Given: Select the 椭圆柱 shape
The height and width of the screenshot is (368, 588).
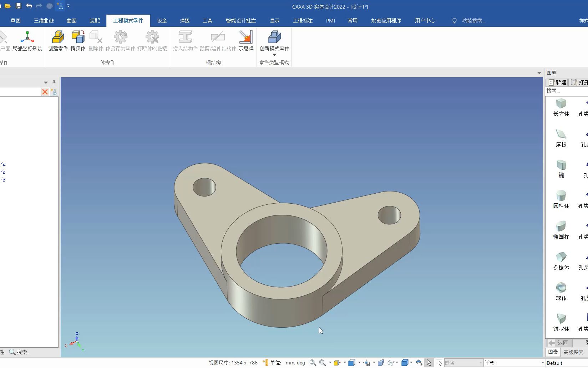Looking at the screenshot, I should (561, 230).
